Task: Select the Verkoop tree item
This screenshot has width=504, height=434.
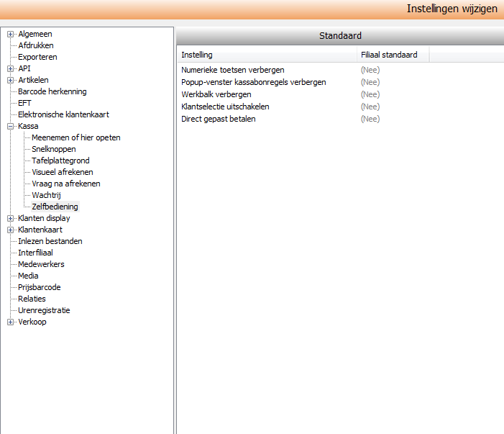Action: (32, 322)
